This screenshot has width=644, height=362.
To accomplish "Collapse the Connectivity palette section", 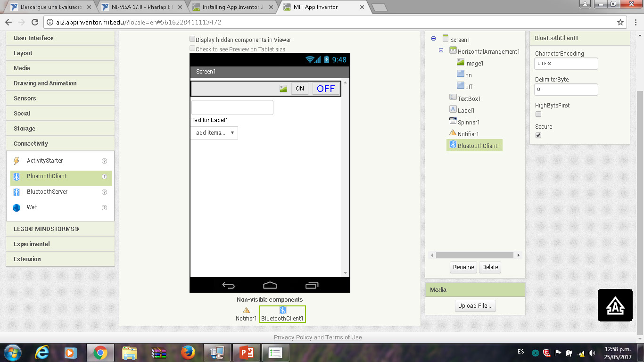I will 60,144.
